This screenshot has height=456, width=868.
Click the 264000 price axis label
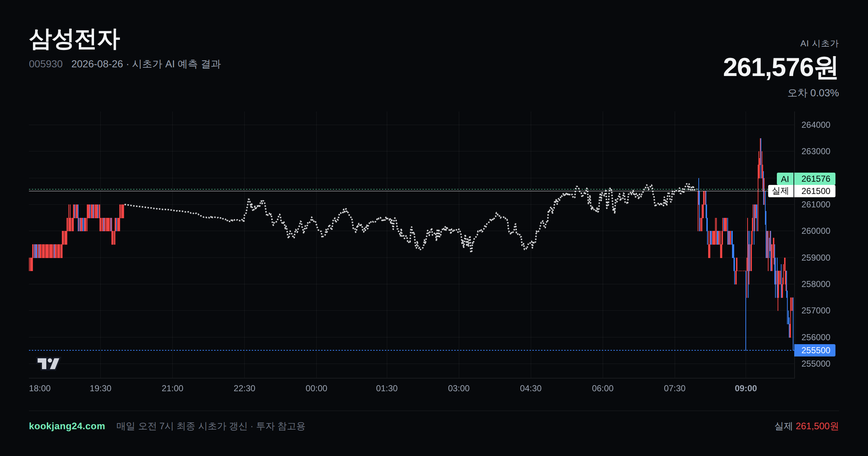coord(816,125)
